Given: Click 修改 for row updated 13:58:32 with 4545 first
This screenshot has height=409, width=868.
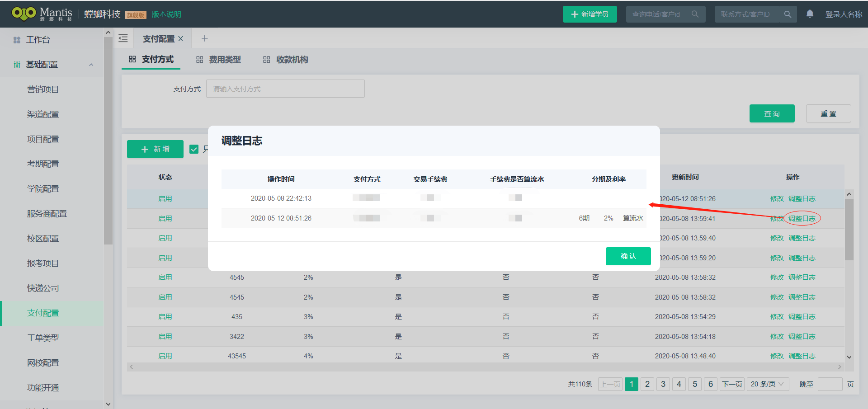Looking at the screenshot, I should pyautogui.click(x=777, y=277).
